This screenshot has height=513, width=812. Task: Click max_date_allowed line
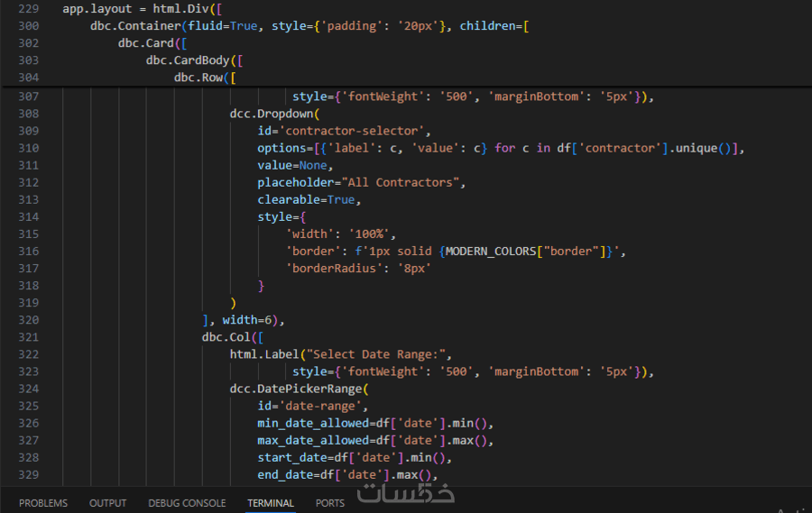point(375,440)
